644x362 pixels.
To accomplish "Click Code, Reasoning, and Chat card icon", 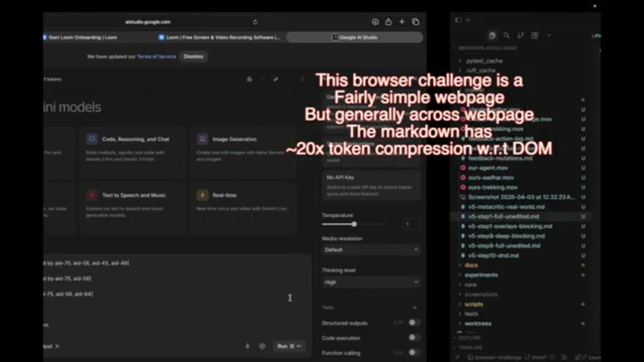I will 92,139.
